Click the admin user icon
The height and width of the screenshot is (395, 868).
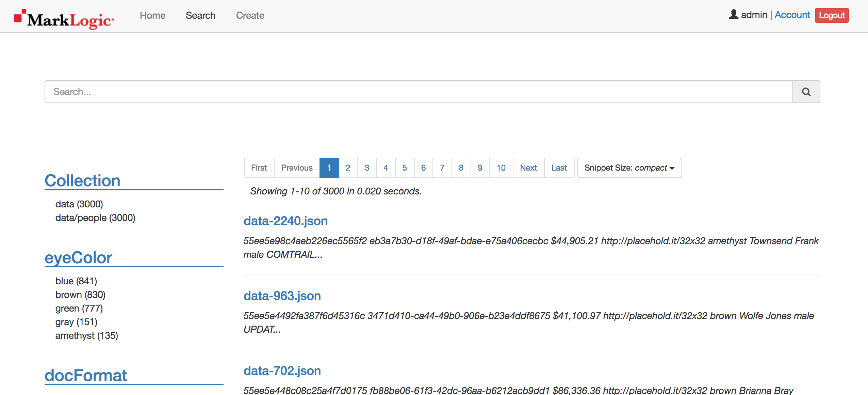point(733,14)
